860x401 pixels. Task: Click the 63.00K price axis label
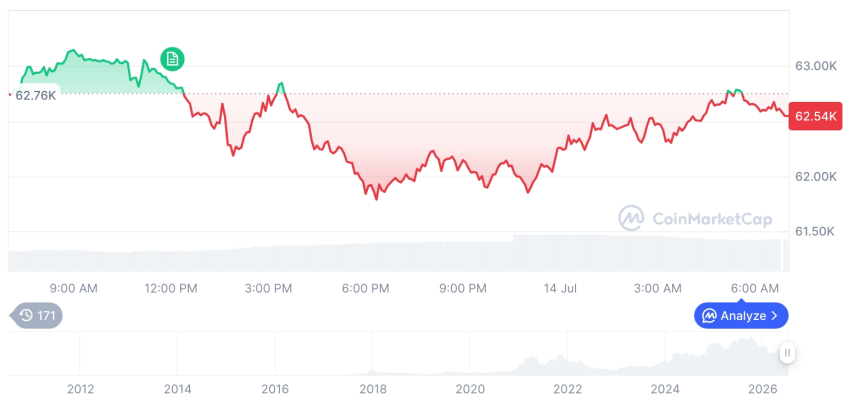816,66
